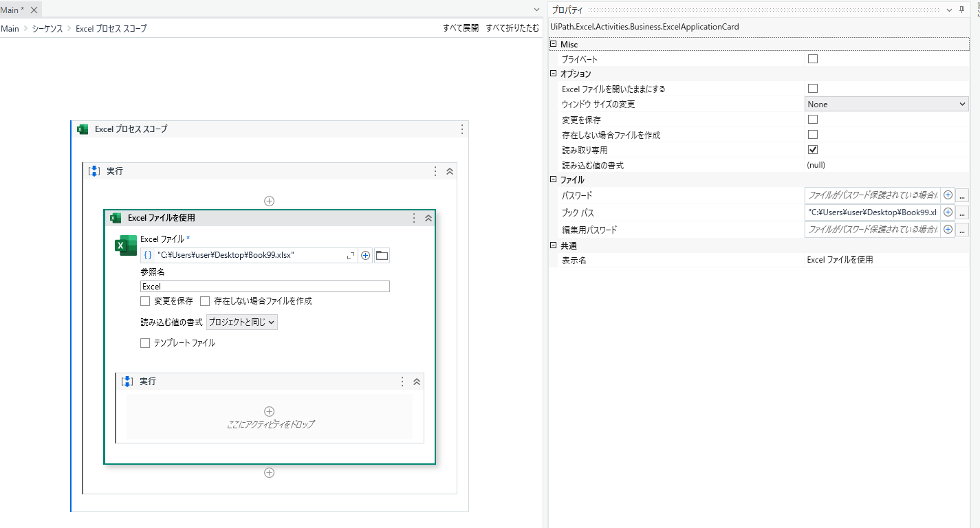980x528 pixels.
Task: Click すべて展開 to expand all activities
Action: pos(459,28)
